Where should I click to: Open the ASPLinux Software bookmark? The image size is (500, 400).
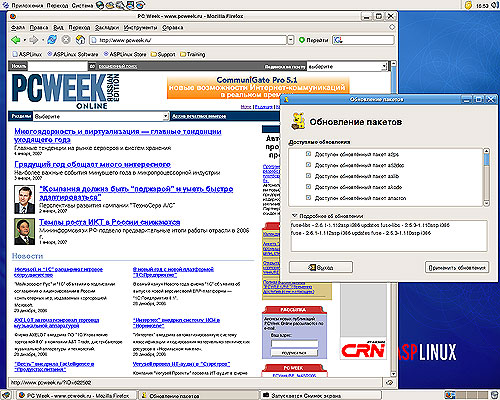coord(73,54)
